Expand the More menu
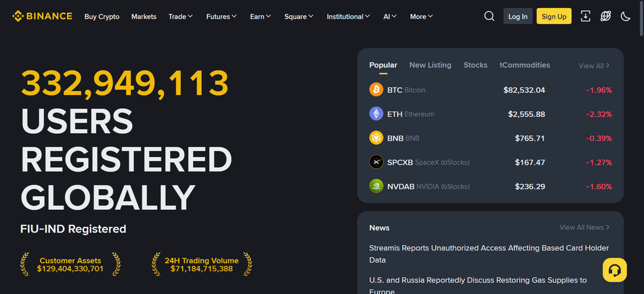This screenshot has height=294, width=644. [x=421, y=16]
